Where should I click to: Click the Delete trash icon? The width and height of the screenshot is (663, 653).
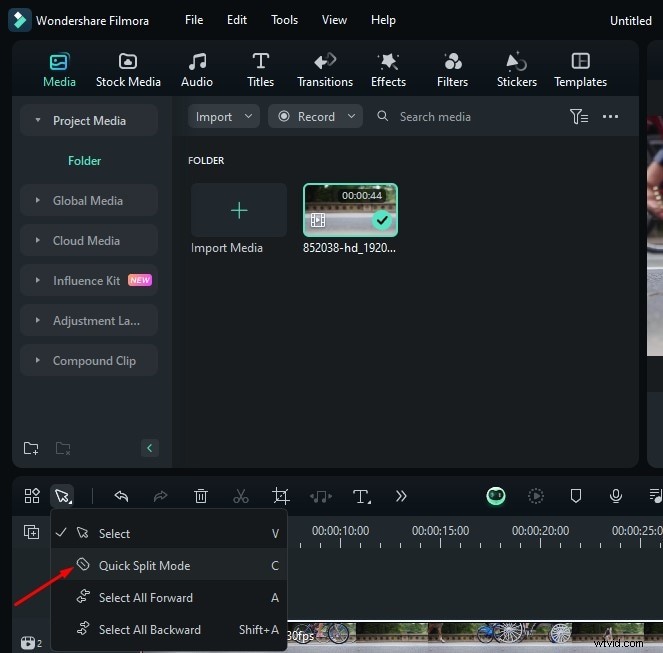pyautogui.click(x=200, y=496)
